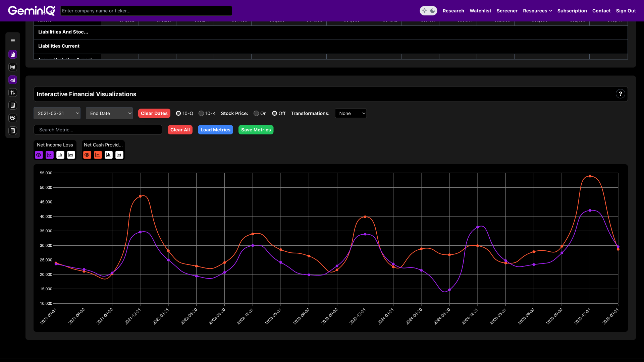
Task: Focus the company name or ticker search
Action: 146,11
